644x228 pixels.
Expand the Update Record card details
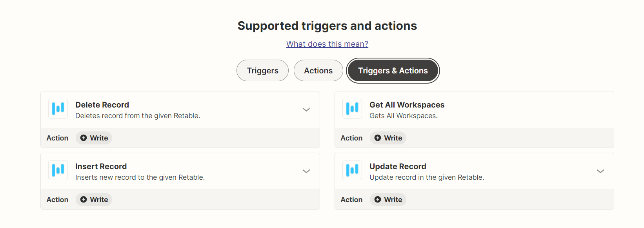[x=600, y=171]
